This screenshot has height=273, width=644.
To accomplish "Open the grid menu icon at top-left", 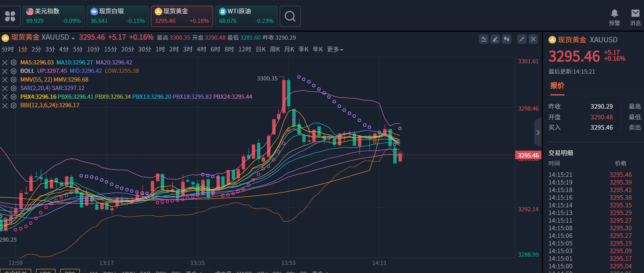I will click(10, 16).
